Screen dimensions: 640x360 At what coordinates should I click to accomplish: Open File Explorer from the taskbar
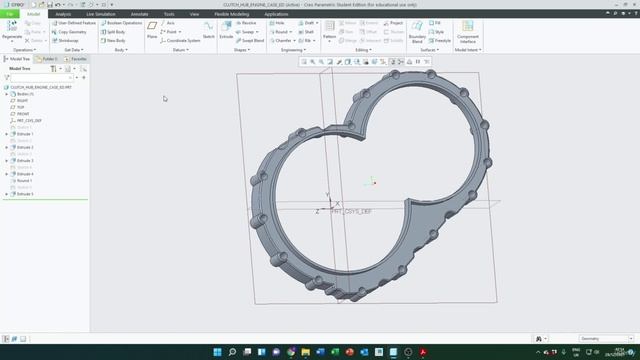305,352
